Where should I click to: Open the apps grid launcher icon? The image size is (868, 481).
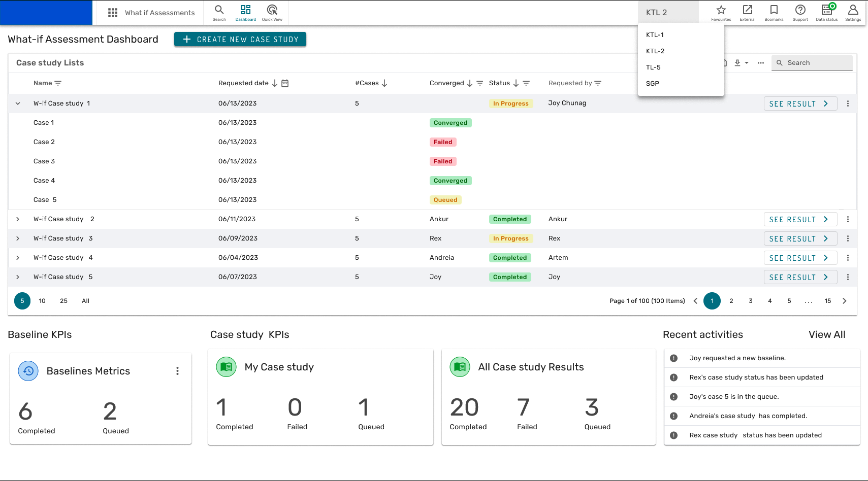coord(113,13)
